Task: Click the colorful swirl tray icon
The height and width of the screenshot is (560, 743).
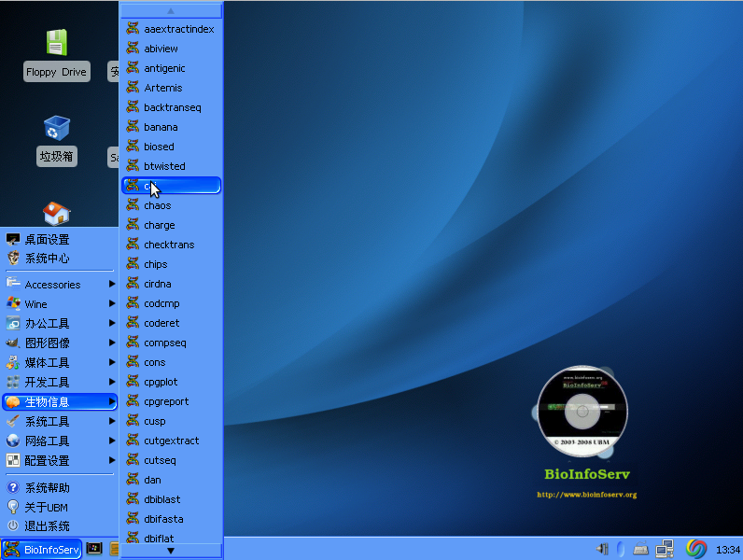Action: point(696,549)
